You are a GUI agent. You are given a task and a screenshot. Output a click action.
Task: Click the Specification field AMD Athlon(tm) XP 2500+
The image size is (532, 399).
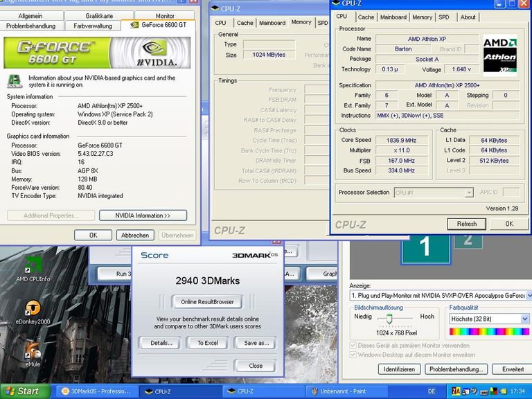[x=447, y=85]
